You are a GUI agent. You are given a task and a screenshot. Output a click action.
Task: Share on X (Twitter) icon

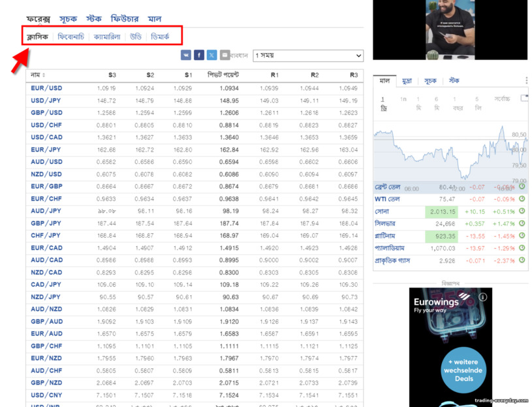(212, 55)
